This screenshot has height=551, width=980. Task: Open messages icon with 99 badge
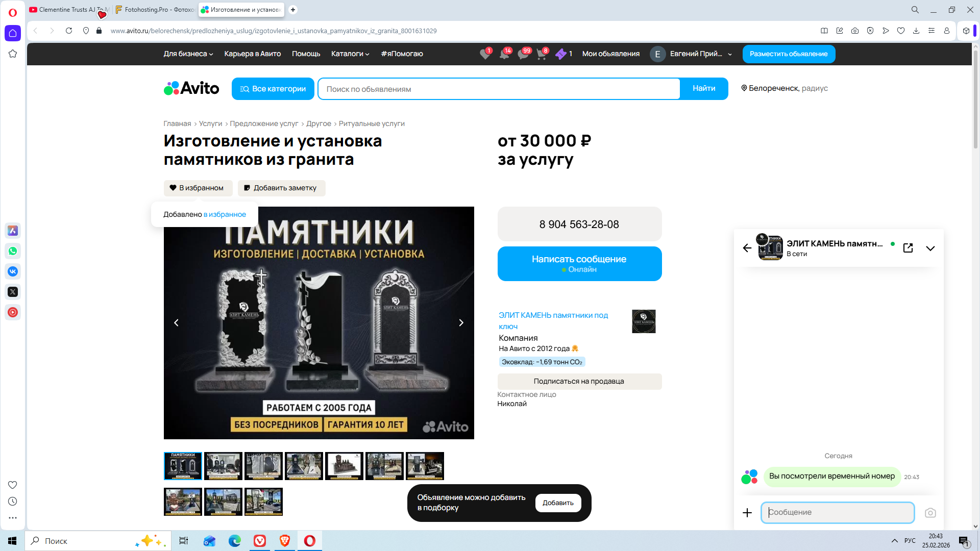[523, 54]
